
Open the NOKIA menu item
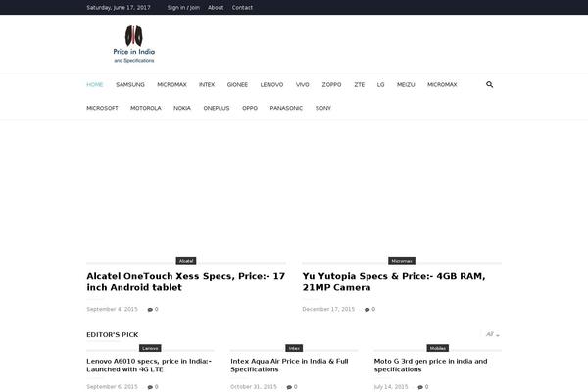[182, 108]
